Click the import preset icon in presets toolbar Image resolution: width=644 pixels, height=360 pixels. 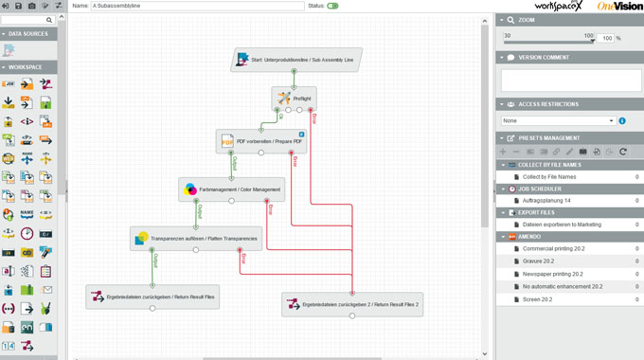597,152
